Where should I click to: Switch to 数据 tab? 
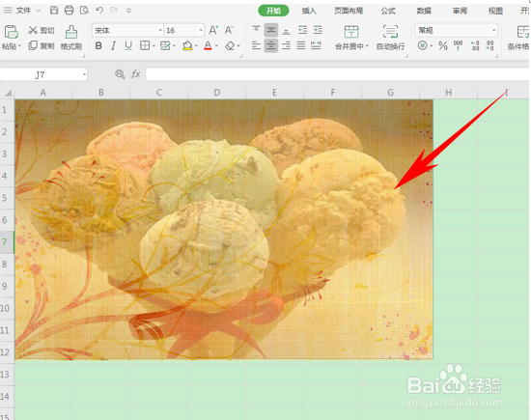coord(424,11)
